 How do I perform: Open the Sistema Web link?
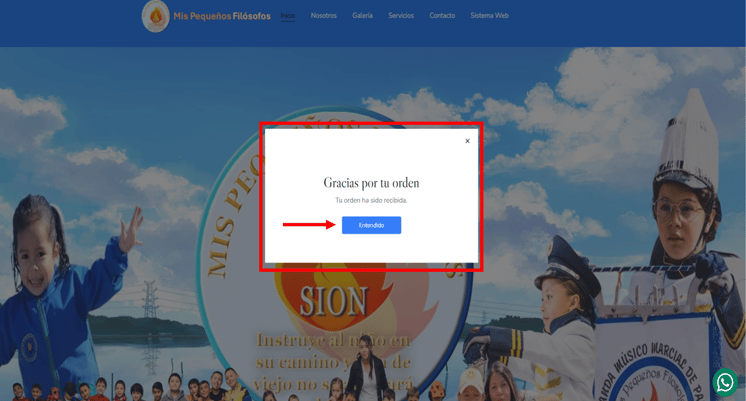[490, 16]
